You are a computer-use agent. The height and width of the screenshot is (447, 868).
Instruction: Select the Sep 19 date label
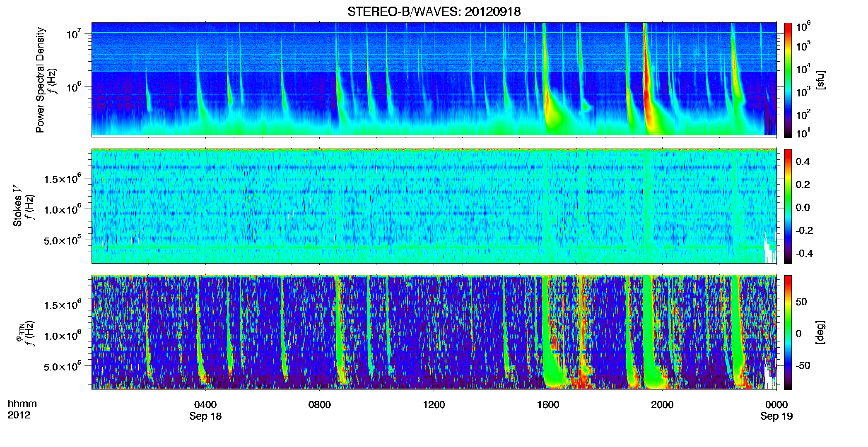[776, 416]
